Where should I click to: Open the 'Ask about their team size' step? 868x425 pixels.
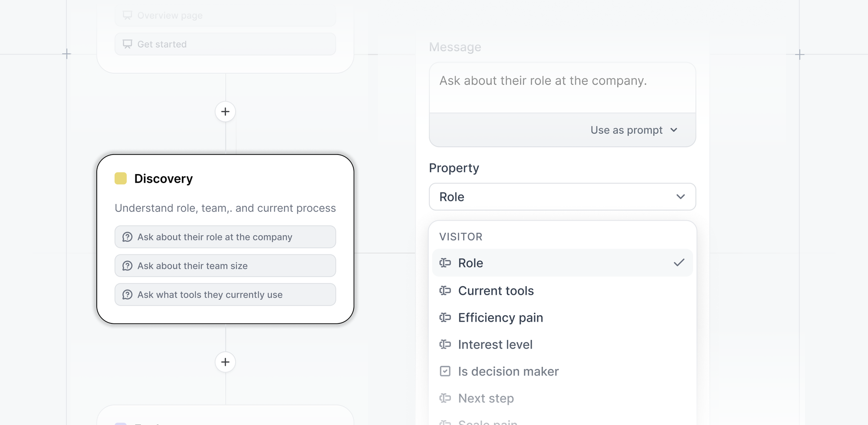225,266
